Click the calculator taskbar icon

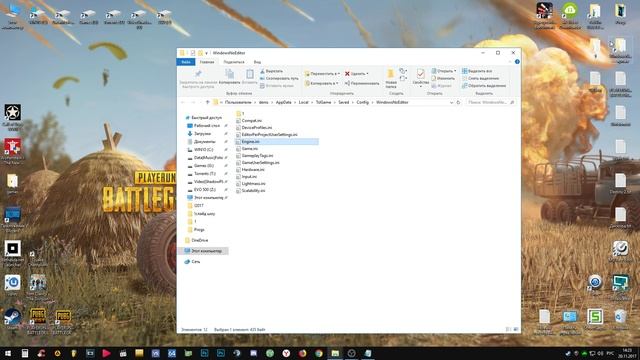[x=25, y=353]
